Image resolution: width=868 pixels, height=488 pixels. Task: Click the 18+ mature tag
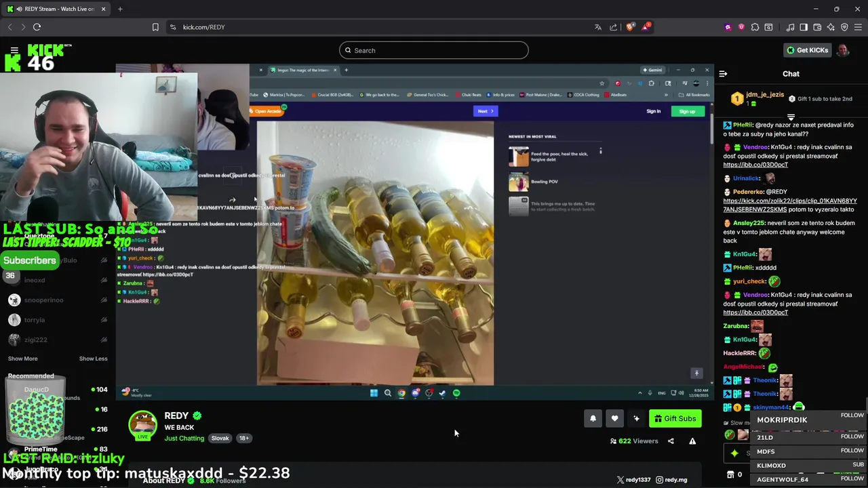244,439
